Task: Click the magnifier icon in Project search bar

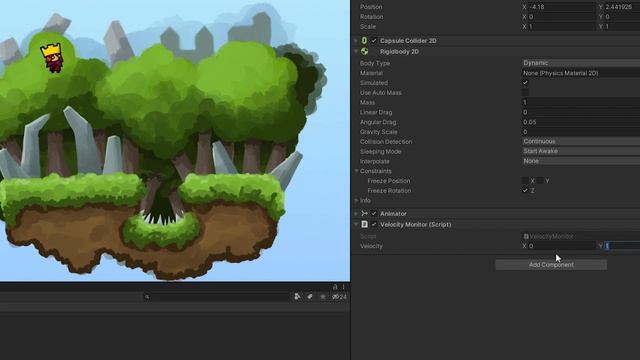Action: coord(147,297)
